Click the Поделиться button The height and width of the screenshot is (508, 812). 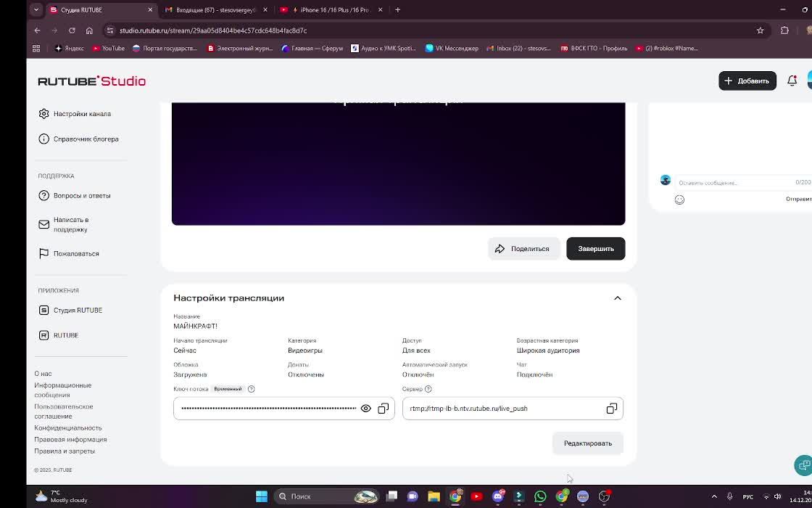click(x=524, y=249)
